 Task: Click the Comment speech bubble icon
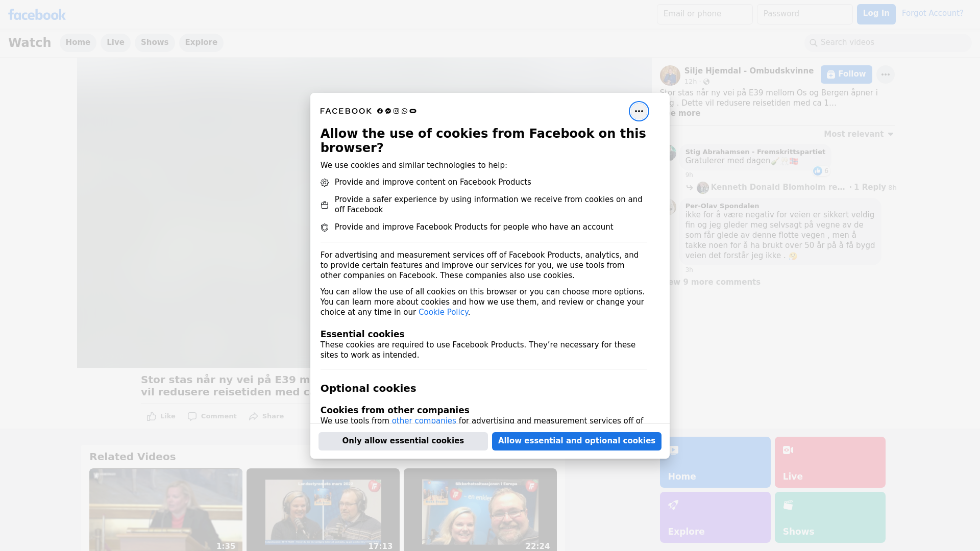tap(192, 416)
